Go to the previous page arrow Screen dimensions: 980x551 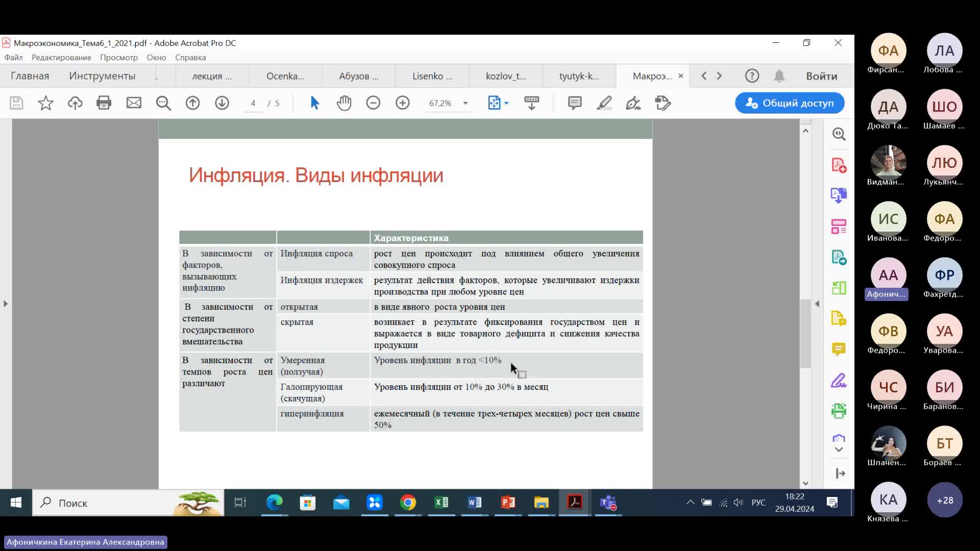coord(192,103)
